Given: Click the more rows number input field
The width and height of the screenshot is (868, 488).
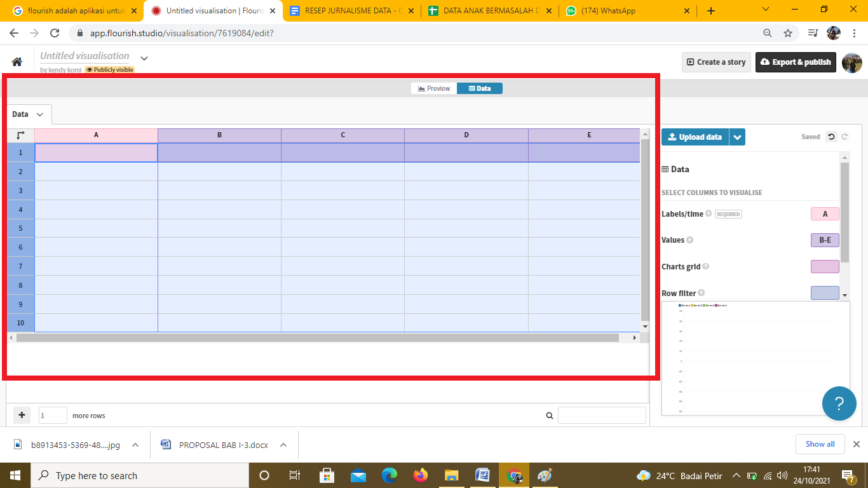Looking at the screenshot, I should click(53, 416).
